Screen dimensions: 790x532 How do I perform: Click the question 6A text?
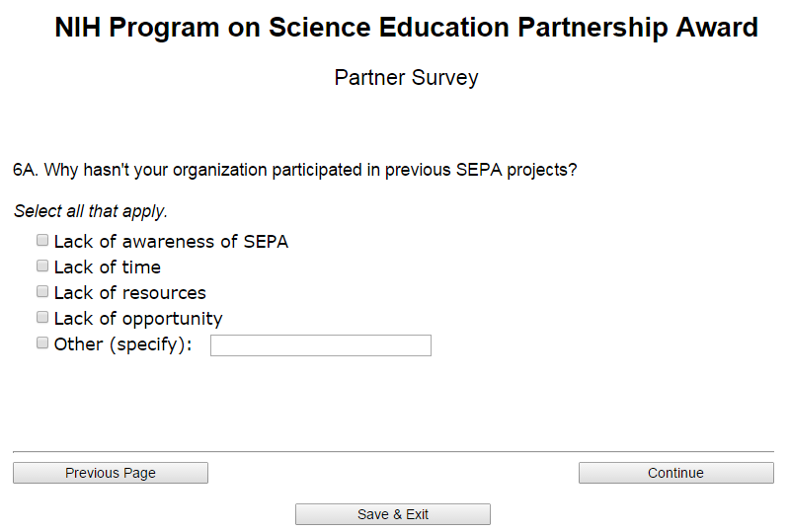[294, 170]
